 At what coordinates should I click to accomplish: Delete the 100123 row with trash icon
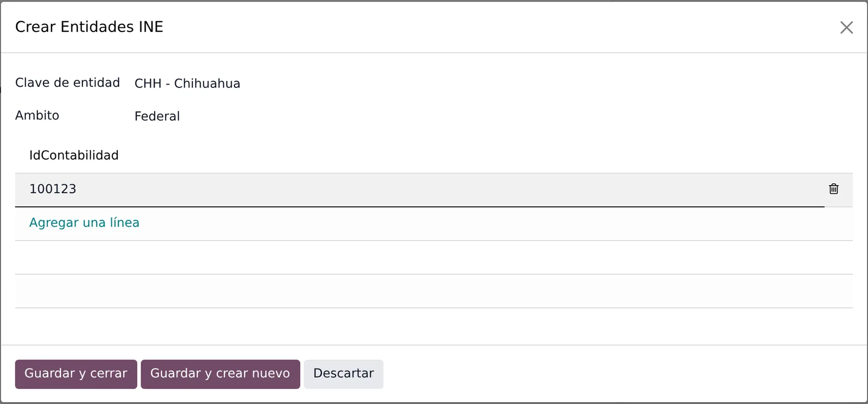[x=834, y=189]
